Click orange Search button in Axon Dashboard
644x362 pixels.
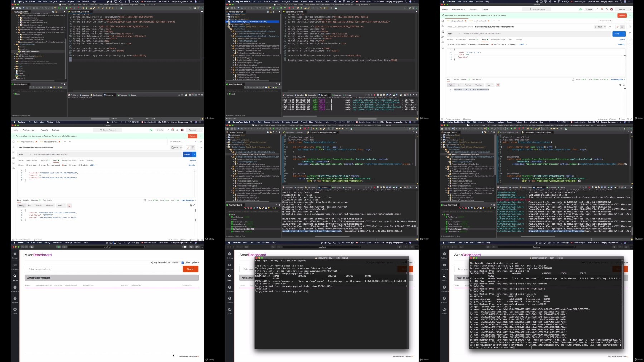[191, 269]
